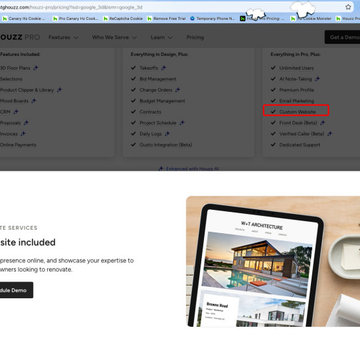The image size is (360, 360).
Task: Click the checkmark next to Email Marketing
Action: (x=273, y=101)
